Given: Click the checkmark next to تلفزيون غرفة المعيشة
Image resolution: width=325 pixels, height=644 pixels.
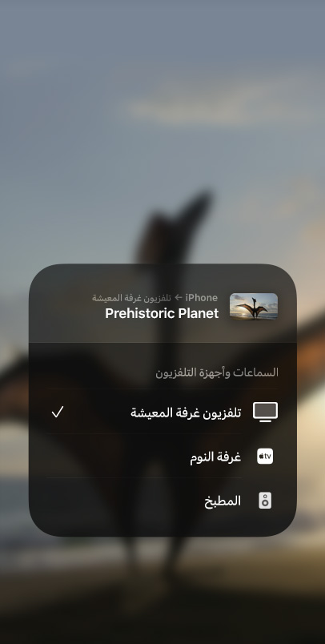Looking at the screenshot, I should pos(58,412).
